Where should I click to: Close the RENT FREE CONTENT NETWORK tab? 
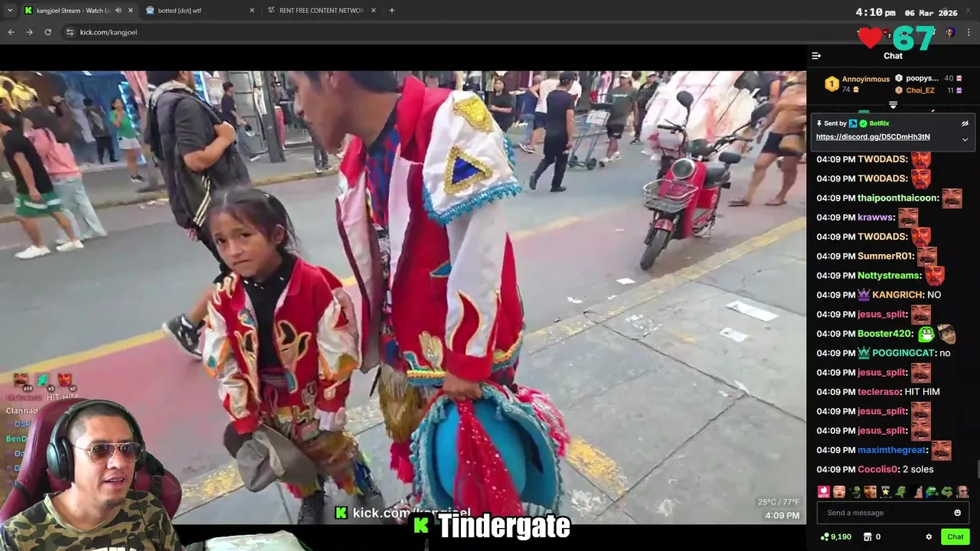374,11
